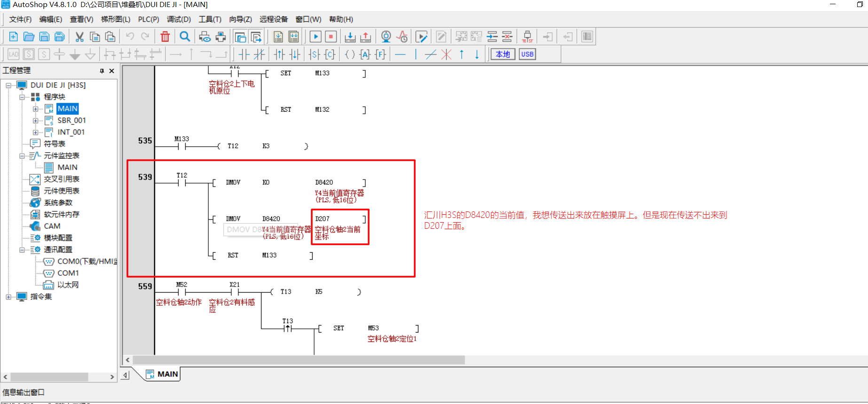Viewport: 868px width, 404px height.
Task: Expand the 指令集 tree node
Action: coord(8,297)
